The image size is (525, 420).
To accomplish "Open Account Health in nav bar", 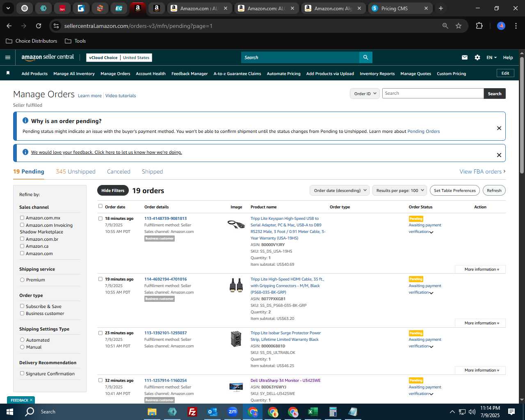I will click(x=151, y=74).
